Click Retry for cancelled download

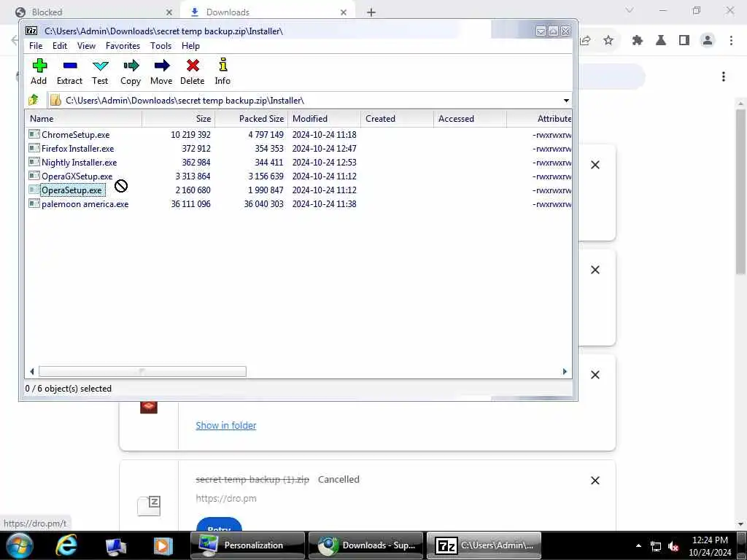click(219, 526)
